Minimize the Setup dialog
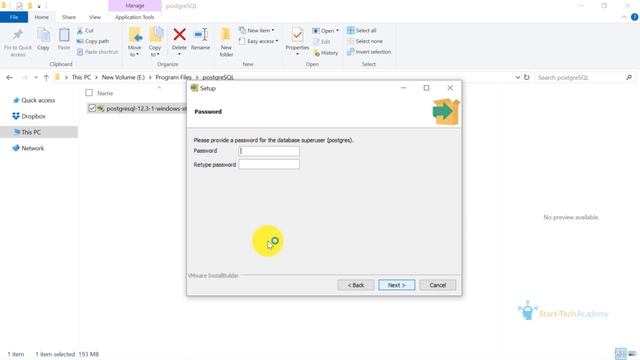The width and height of the screenshot is (640, 360). click(x=403, y=88)
